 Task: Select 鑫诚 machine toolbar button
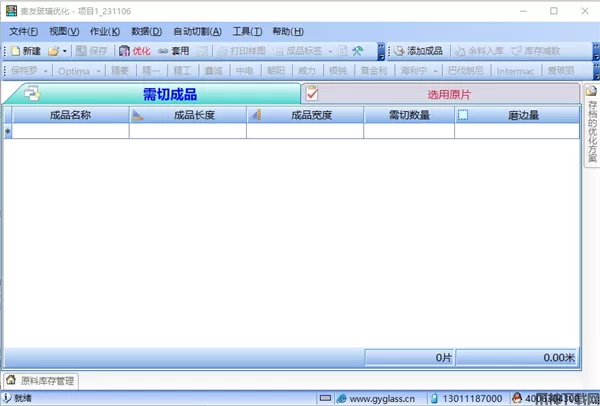[x=214, y=71]
